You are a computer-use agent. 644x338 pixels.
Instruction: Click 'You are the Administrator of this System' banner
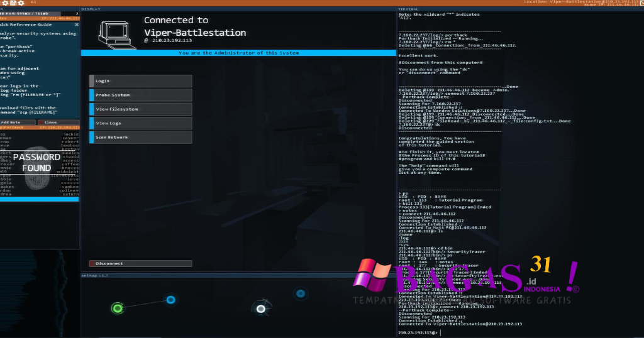[238, 53]
